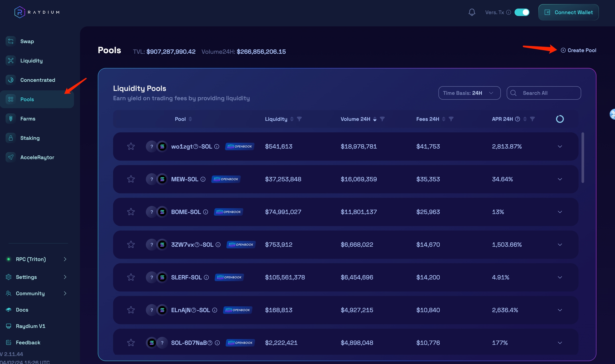This screenshot has height=364, width=615.
Task: Favorite the BOME-SOL pool star
Action: pyautogui.click(x=131, y=212)
